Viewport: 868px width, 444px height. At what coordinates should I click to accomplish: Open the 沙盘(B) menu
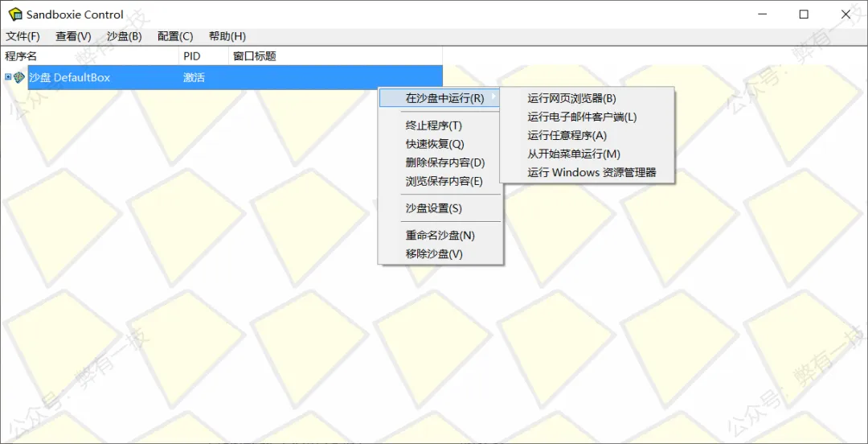pos(124,36)
